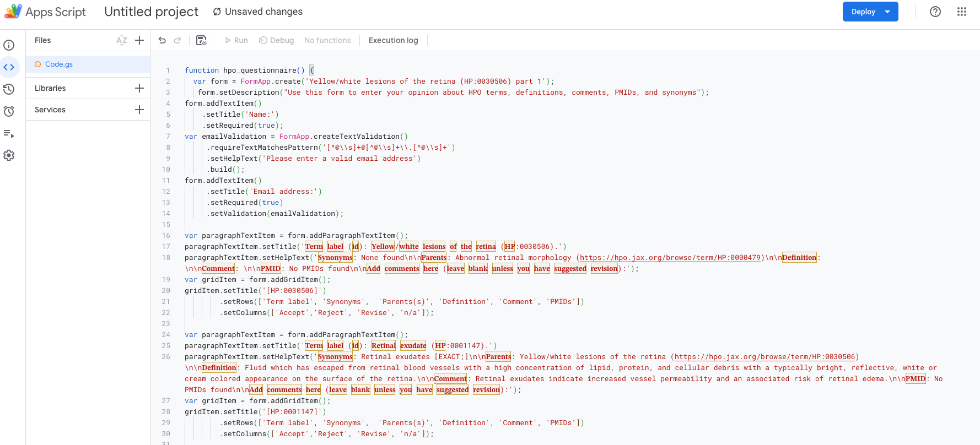Open the Triggers alarm clock icon
The image size is (980, 445).
pos(9,111)
